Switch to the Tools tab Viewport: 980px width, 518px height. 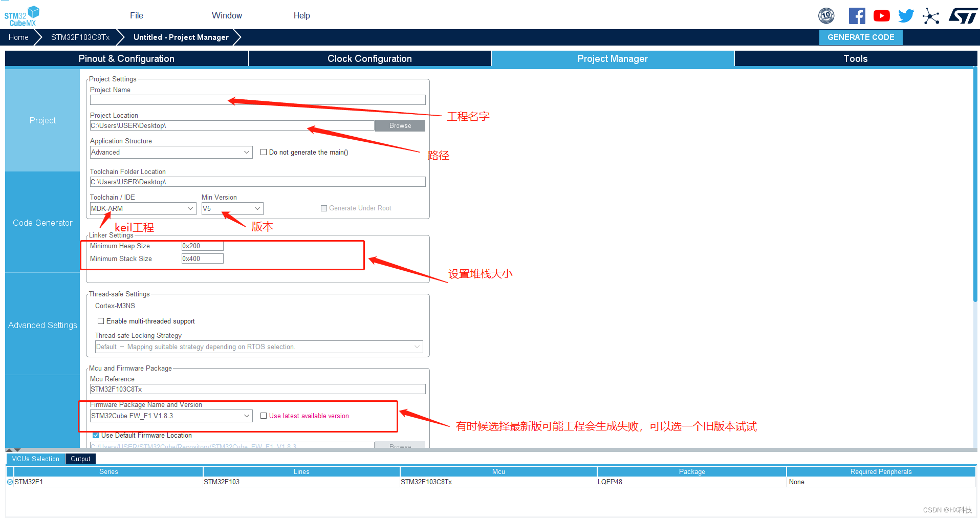click(x=856, y=58)
